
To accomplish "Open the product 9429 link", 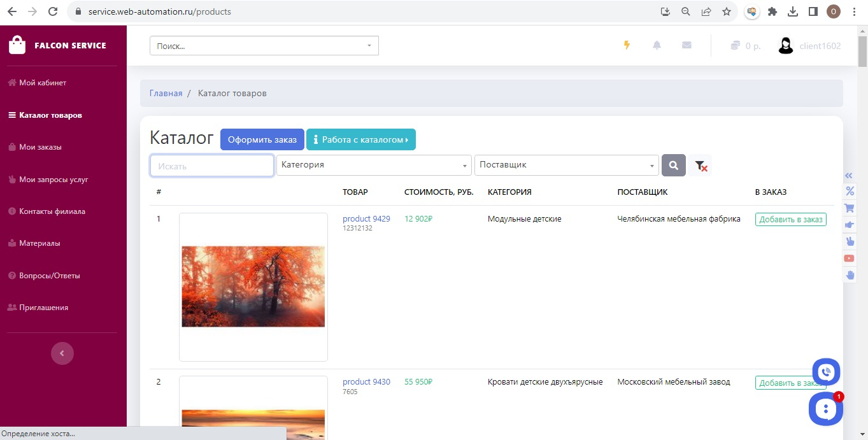I will click(366, 218).
